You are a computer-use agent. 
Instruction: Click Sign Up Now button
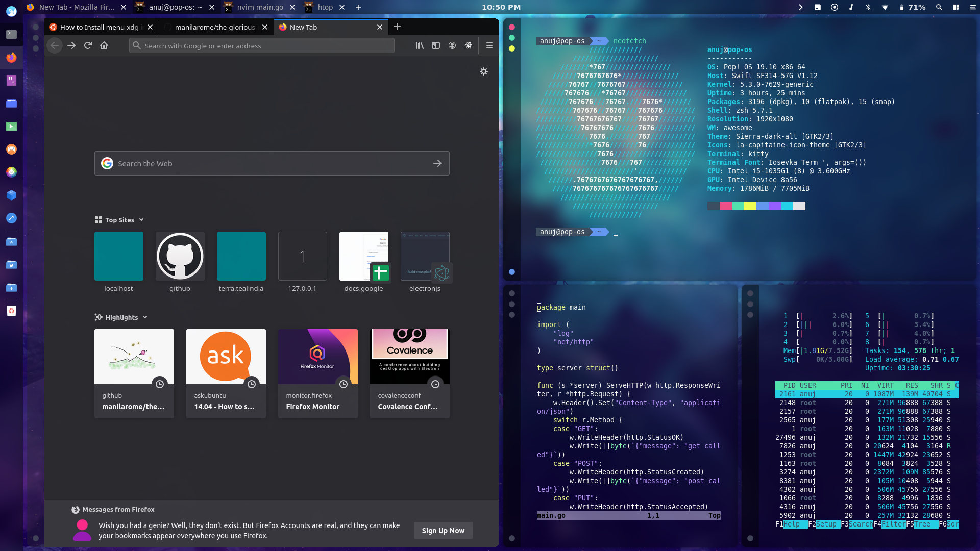tap(443, 531)
